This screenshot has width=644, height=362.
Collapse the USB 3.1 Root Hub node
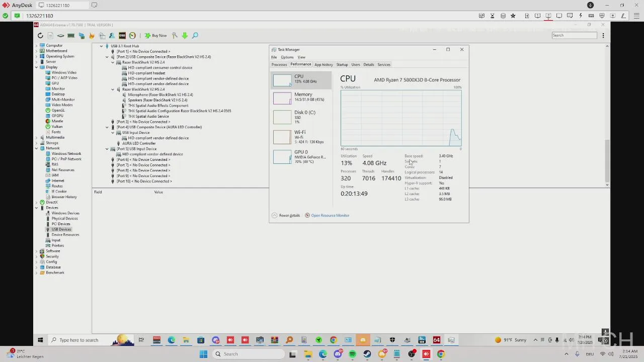[101, 46]
